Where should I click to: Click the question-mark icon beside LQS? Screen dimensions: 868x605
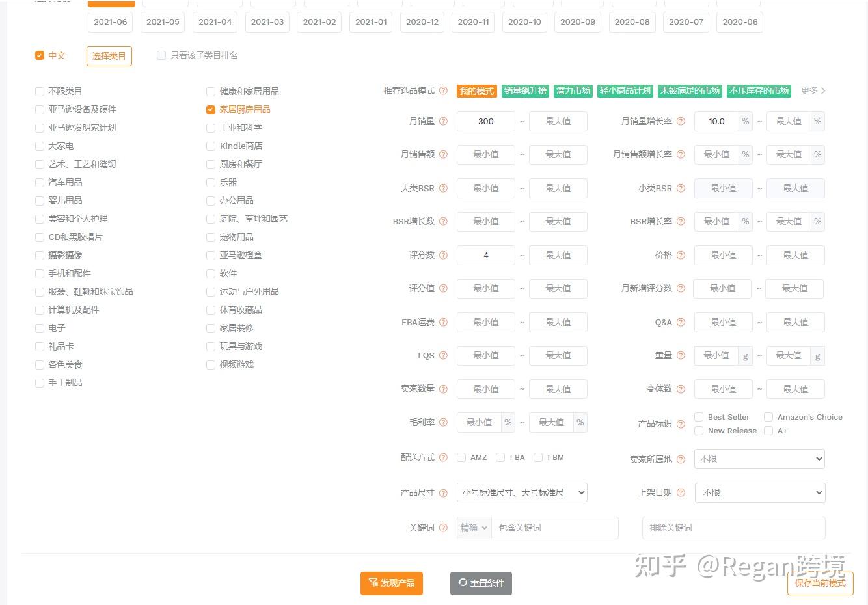[443, 355]
